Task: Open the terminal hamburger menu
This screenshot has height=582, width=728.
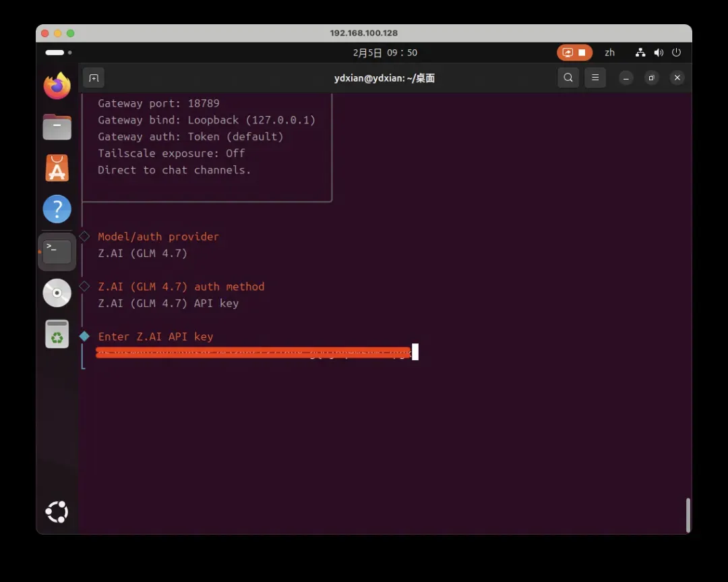Action: [595, 78]
